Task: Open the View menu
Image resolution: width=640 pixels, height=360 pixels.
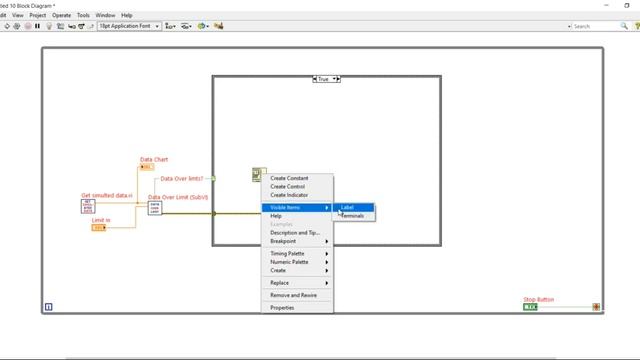Action: (18, 15)
